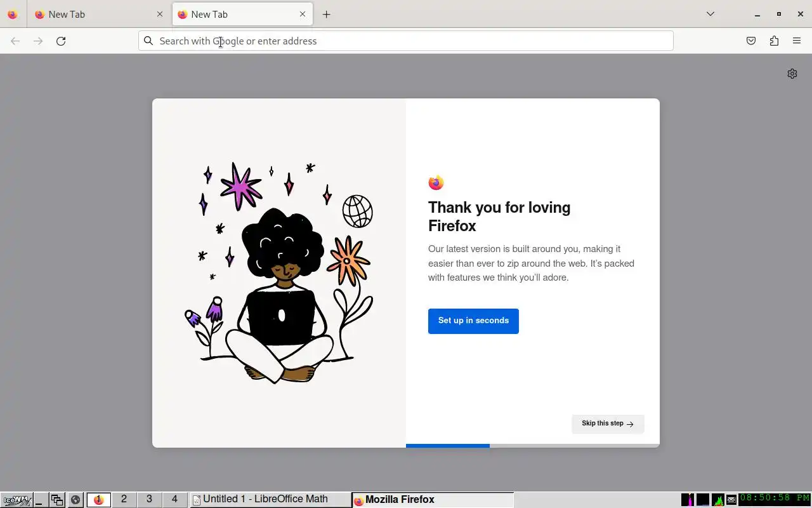Click the show desktop taskbar icon

[39, 500]
